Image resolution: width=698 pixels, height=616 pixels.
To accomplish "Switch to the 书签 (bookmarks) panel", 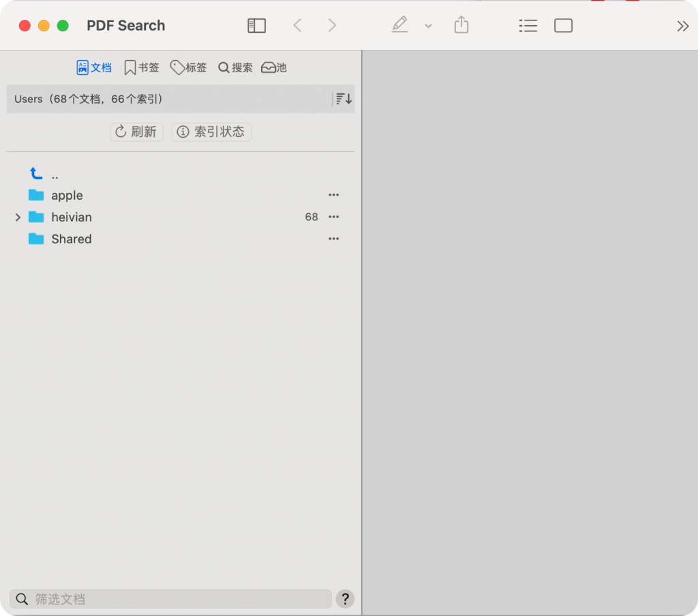I will coord(141,67).
